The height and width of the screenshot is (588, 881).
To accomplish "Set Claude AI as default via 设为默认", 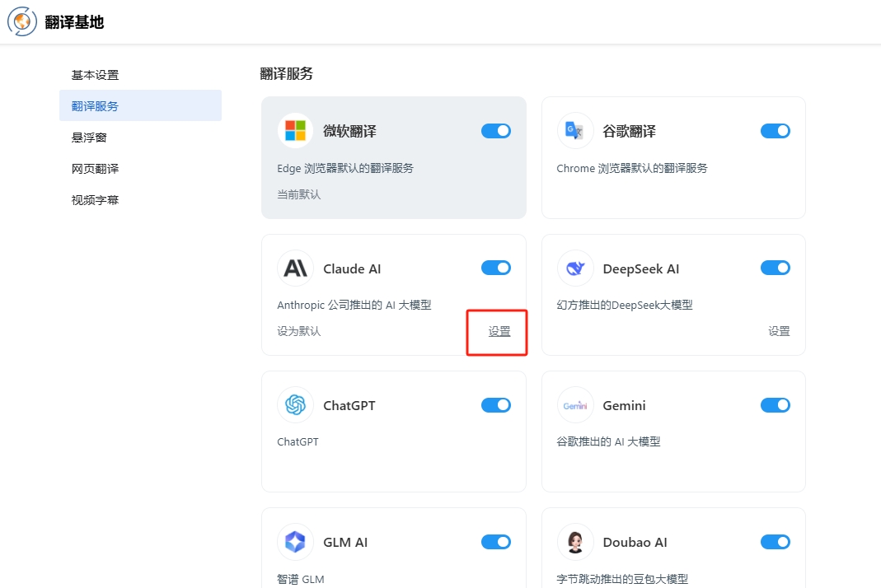I will (x=299, y=331).
